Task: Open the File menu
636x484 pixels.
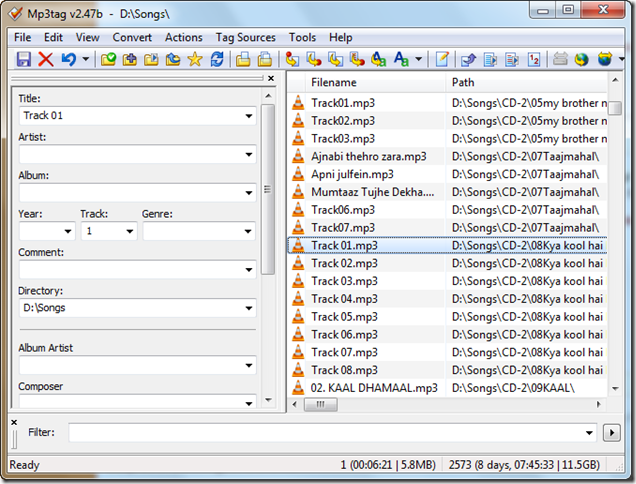Action: pos(22,37)
